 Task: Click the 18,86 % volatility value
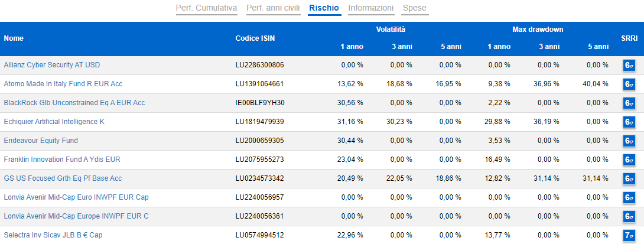pos(448,178)
